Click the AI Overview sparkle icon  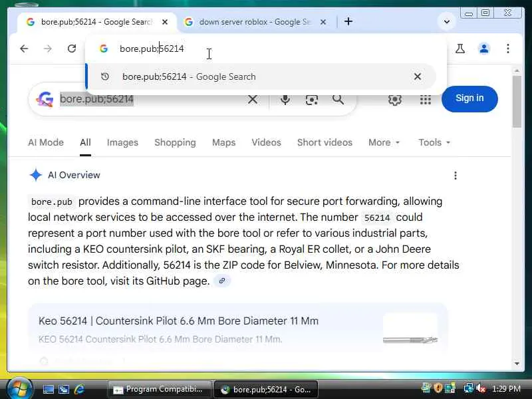[36, 175]
